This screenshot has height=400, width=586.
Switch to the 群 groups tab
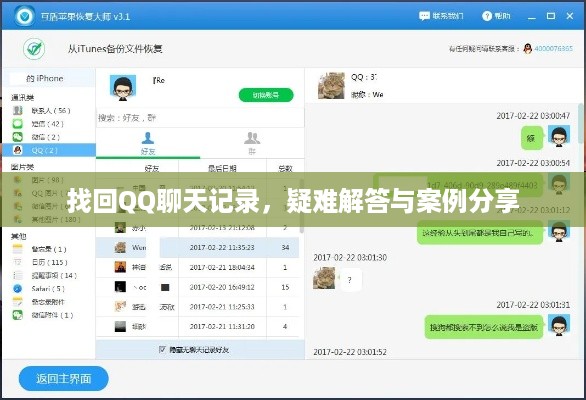tap(252, 144)
